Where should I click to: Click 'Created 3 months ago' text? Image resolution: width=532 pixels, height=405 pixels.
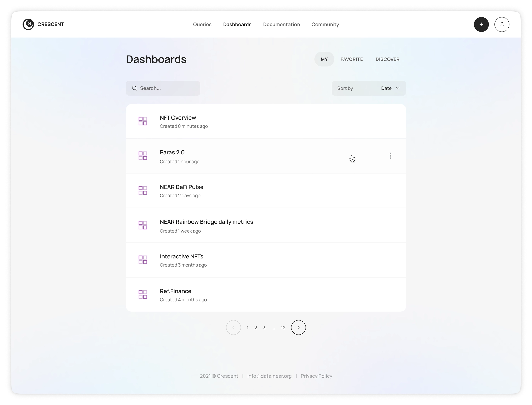[183, 265]
